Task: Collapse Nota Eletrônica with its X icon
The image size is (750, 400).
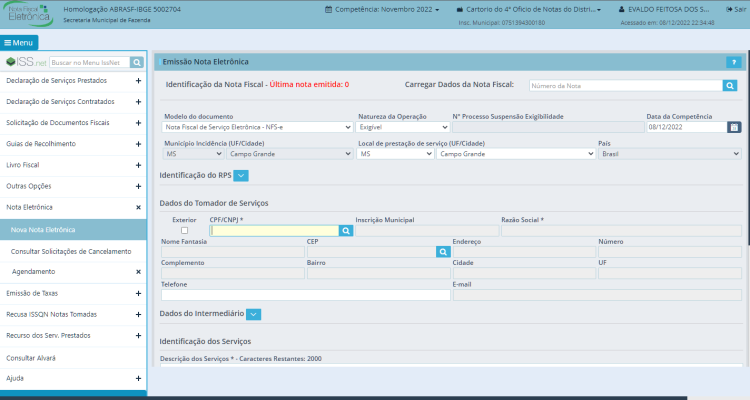Action: point(138,207)
